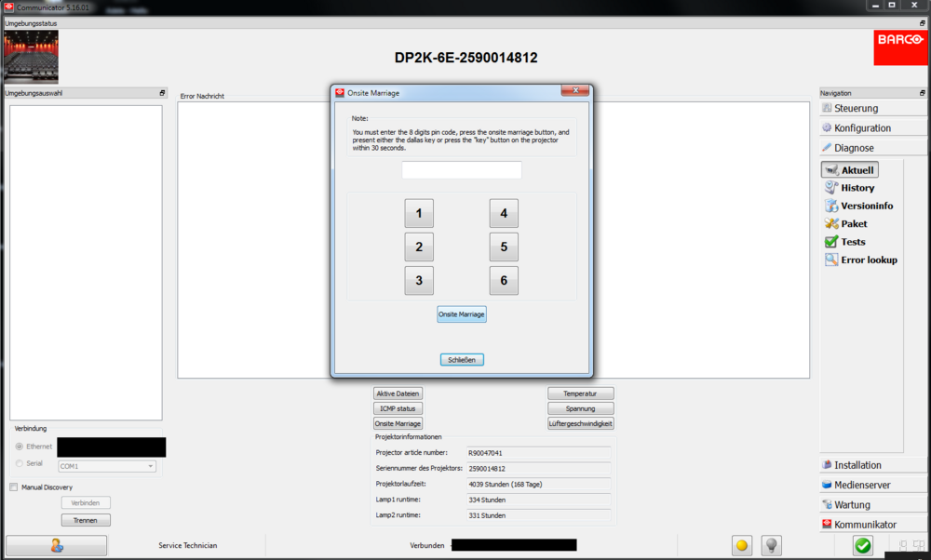Select the Versioninfo icon in Diagnose
931x560 pixels.
[x=832, y=206]
